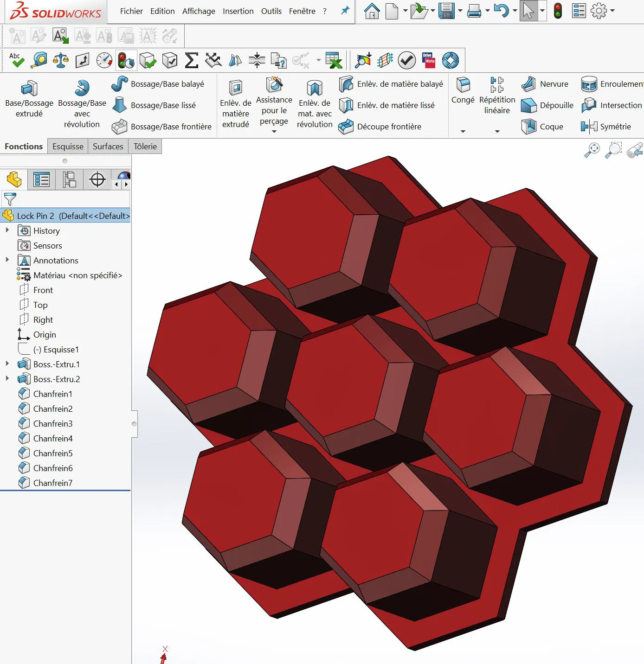Open the PropertyManager tab
The height and width of the screenshot is (664, 644).
[x=42, y=179]
